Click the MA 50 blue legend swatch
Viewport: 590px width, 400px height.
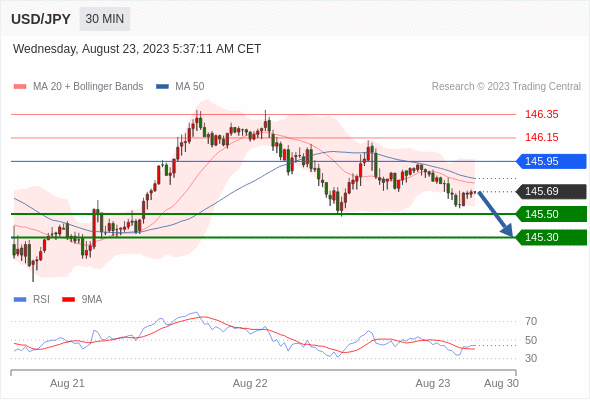tap(162, 87)
